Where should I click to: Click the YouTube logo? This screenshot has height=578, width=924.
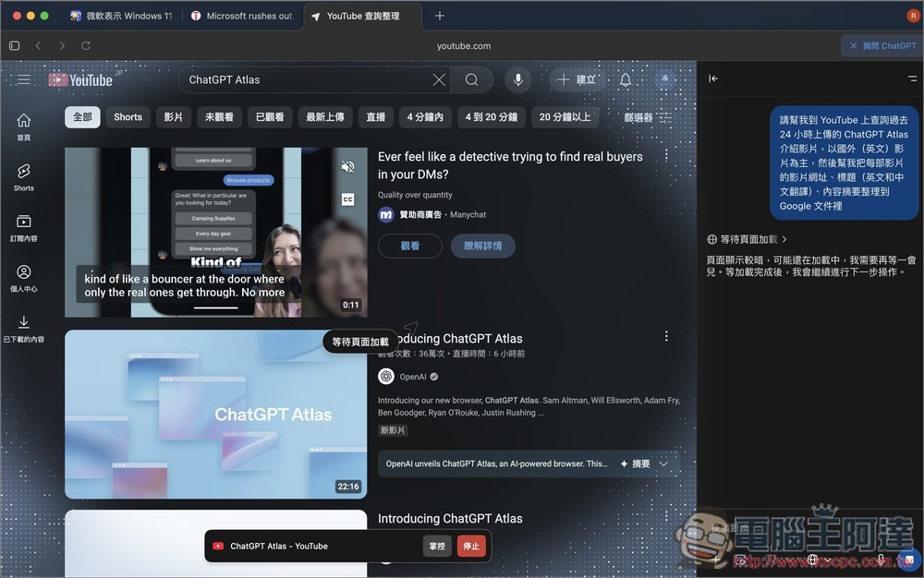click(81, 80)
